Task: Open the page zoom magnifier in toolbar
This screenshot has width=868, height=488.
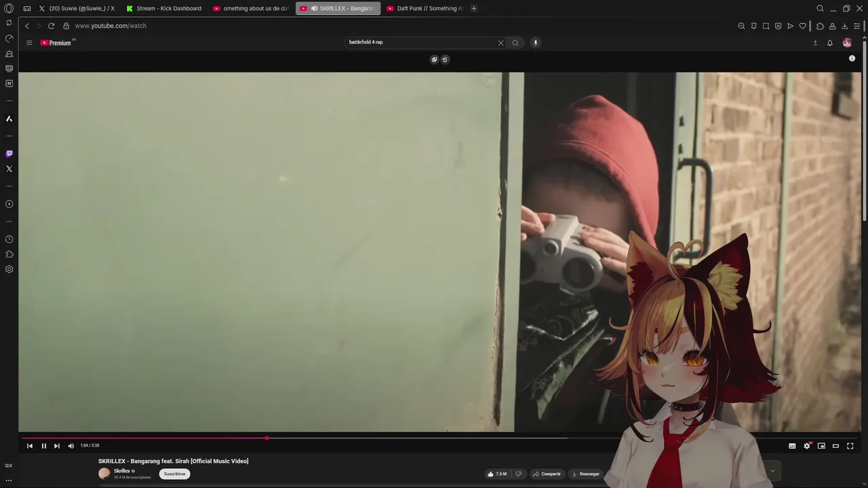Action: coord(741,26)
